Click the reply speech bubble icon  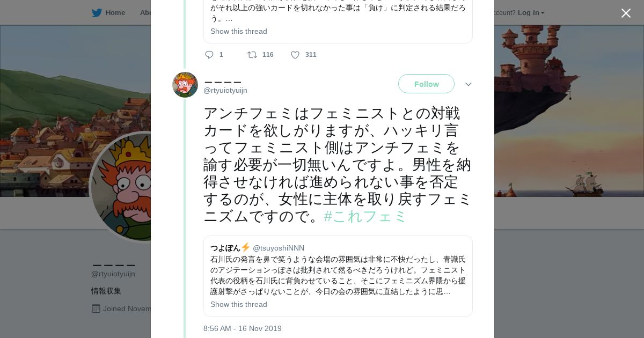[209, 55]
